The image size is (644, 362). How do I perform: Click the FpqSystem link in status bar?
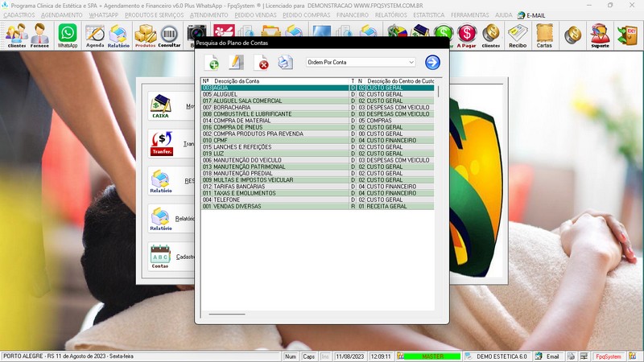click(x=608, y=356)
